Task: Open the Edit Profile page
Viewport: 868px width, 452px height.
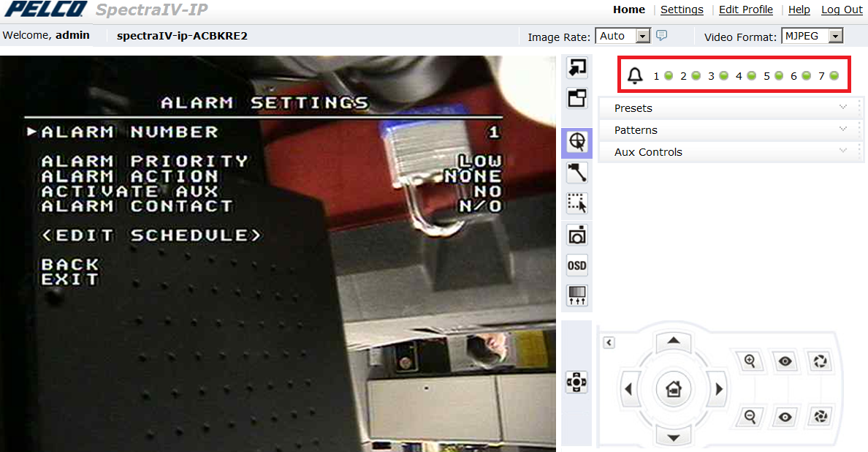Action: (746, 10)
